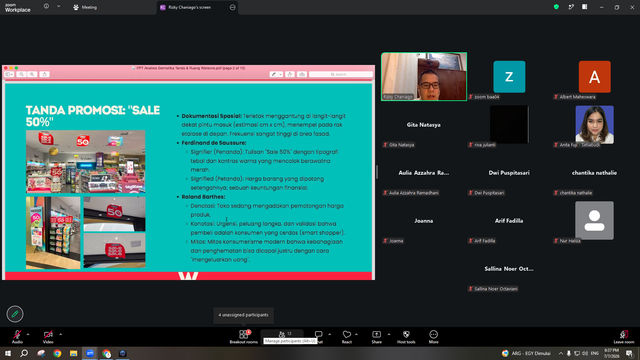Click the Zoom taskbar icon

click(x=90, y=353)
